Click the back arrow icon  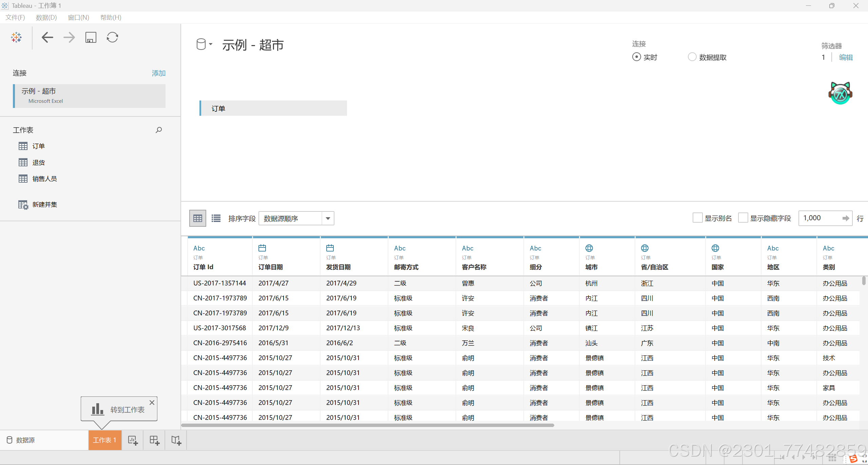[x=47, y=37]
